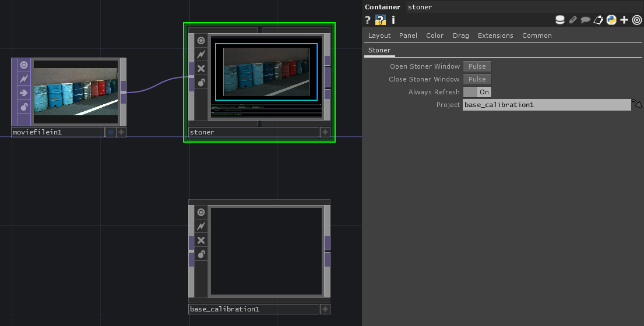The height and width of the screenshot is (326, 644).
Task: Open the operator help question mark icon
Action: tap(368, 20)
